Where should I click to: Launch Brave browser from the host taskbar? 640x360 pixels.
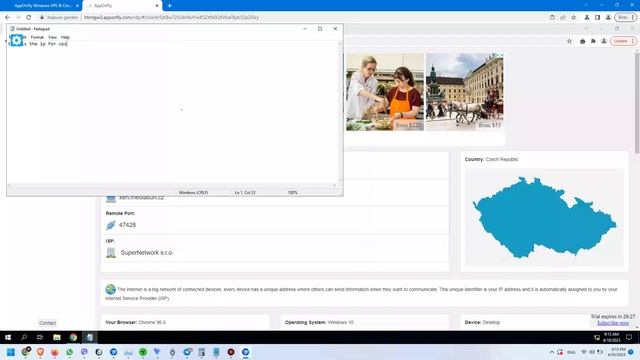(x=40, y=352)
